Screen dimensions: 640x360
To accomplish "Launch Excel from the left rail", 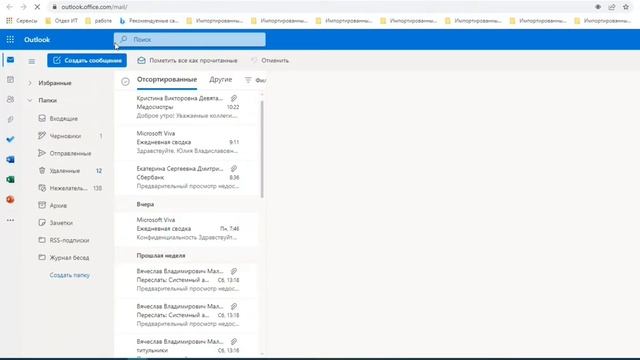I will 11,179.
